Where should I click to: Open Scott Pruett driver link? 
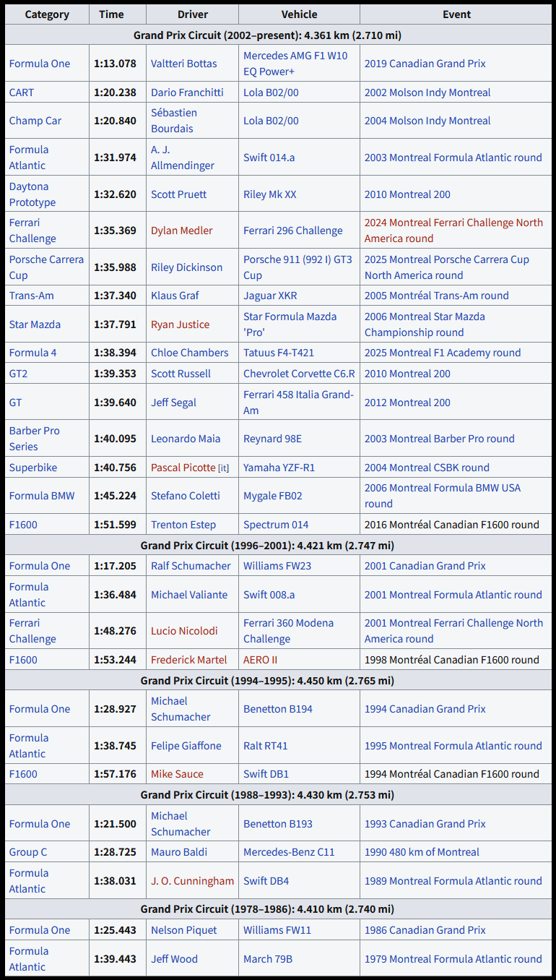click(x=178, y=194)
